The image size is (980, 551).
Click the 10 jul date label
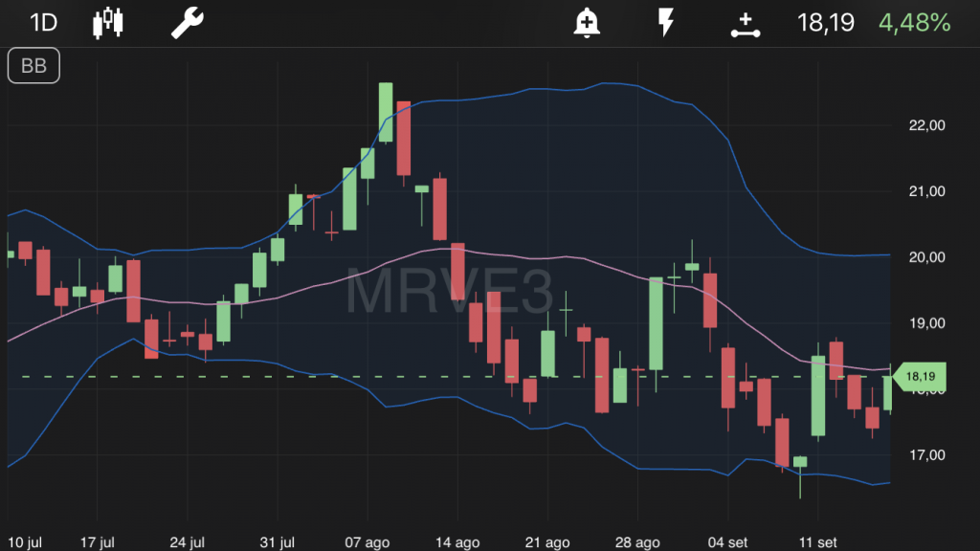point(25,542)
